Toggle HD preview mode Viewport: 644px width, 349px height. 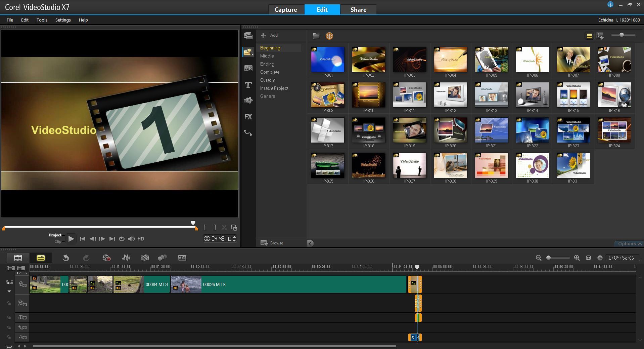(141, 239)
